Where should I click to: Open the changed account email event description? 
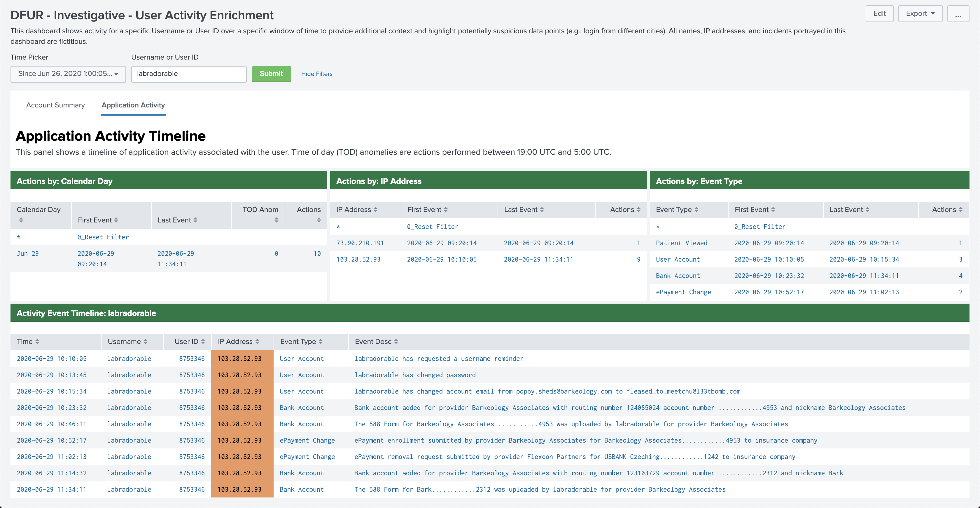[x=547, y=392]
